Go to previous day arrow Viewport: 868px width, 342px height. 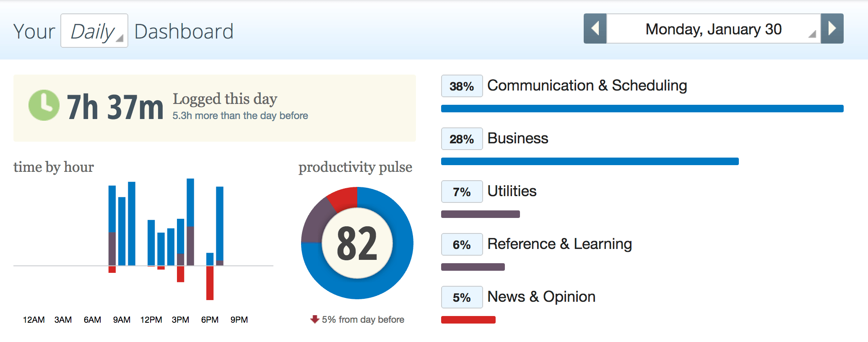595,29
